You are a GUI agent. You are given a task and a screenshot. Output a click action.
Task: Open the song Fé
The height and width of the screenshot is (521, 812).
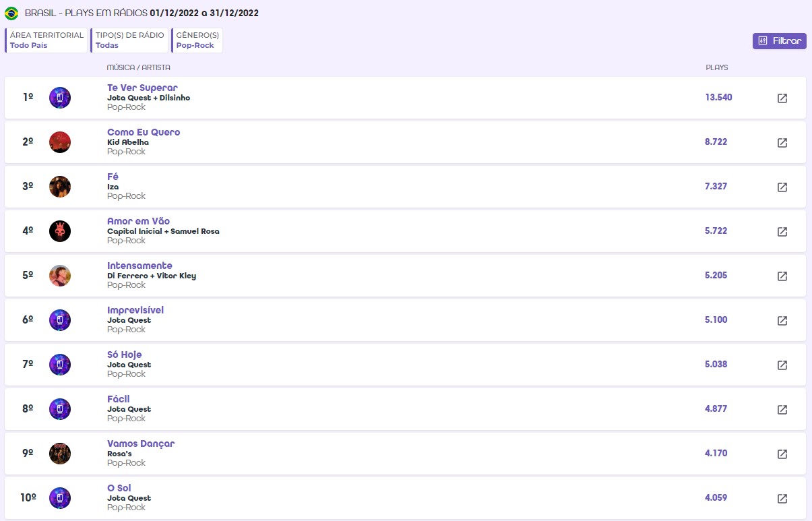[113, 177]
